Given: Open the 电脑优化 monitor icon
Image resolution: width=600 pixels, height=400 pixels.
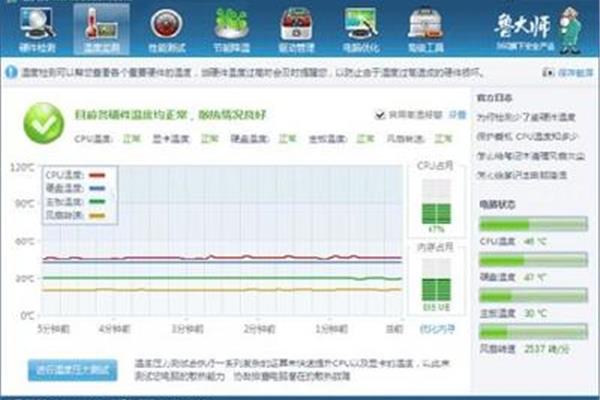Looking at the screenshot, I should point(361,30).
